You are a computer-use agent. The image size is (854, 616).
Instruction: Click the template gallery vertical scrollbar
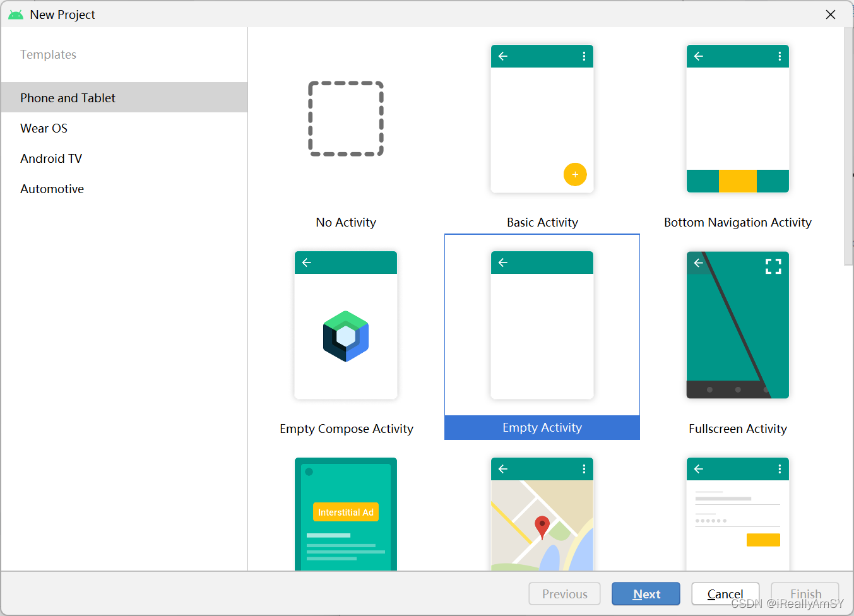tap(848, 146)
